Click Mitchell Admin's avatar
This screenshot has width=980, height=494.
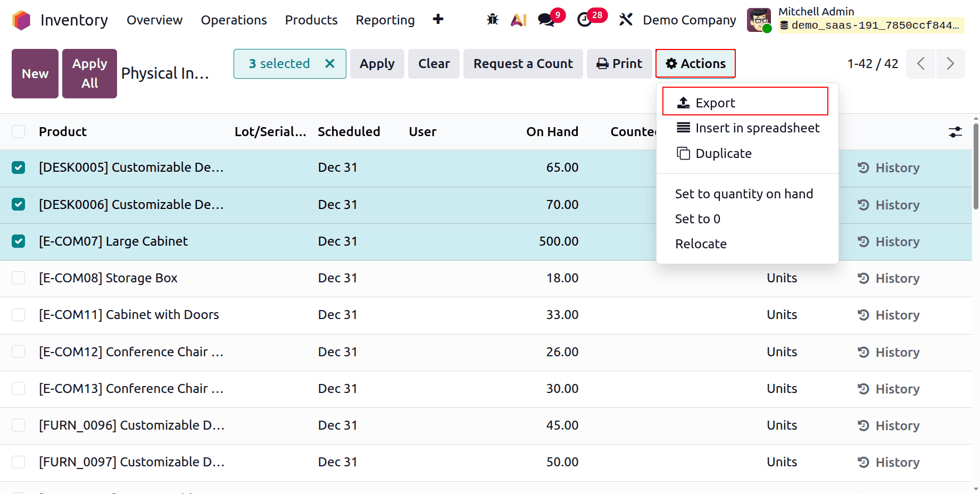tap(759, 20)
